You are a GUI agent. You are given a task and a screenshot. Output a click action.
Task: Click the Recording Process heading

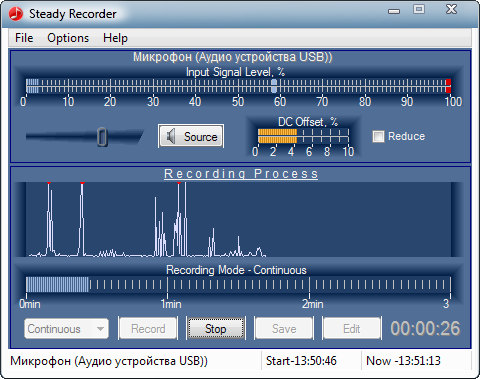tap(241, 174)
